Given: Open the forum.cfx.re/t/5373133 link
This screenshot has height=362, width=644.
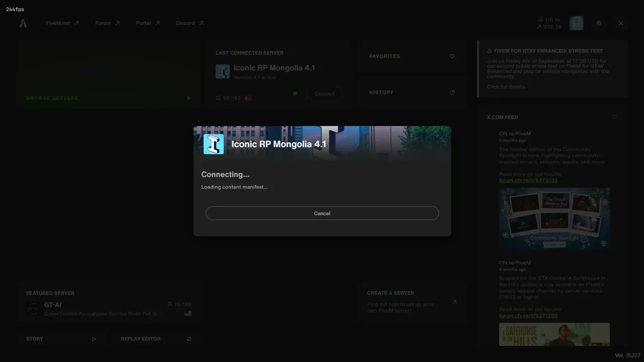Looking at the screenshot, I should (x=528, y=180).
